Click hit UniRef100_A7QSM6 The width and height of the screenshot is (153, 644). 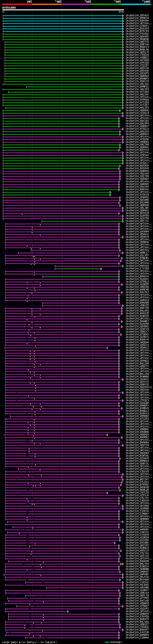coord(137,139)
